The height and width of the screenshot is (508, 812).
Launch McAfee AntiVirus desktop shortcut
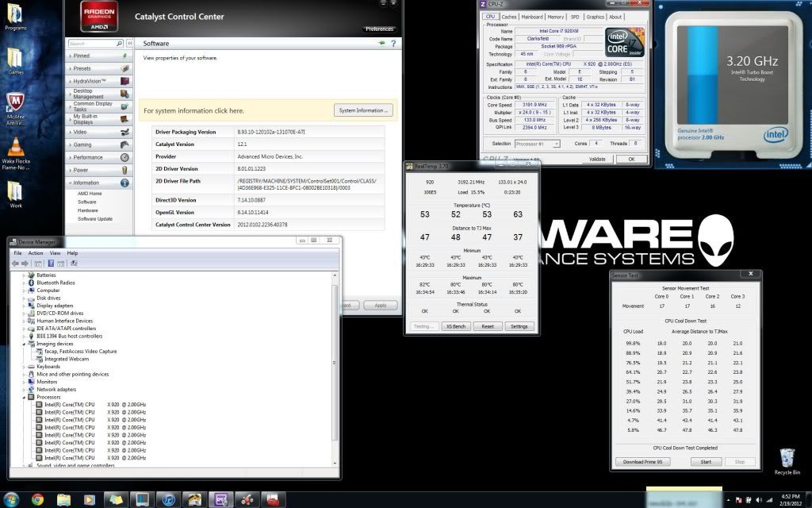point(16,109)
